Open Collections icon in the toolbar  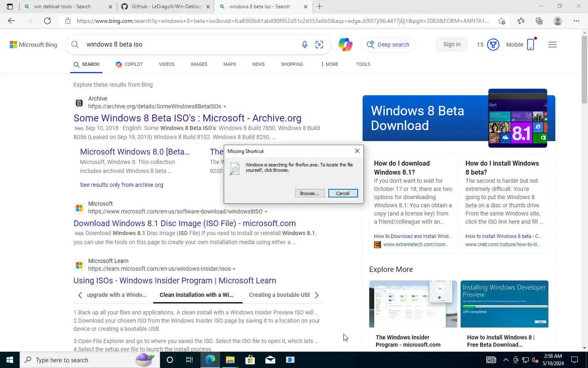[539, 21]
